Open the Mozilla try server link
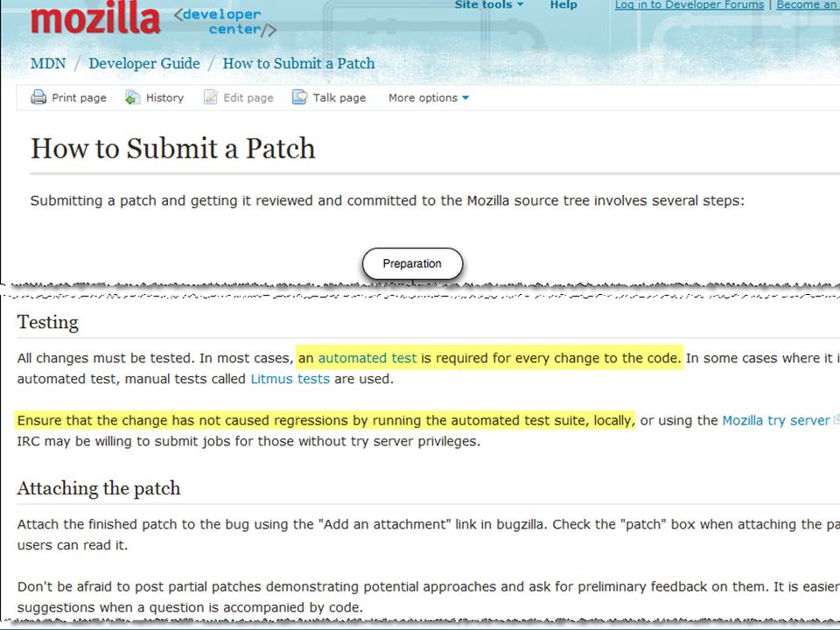The image size is (840, 630). coord(776,421)
